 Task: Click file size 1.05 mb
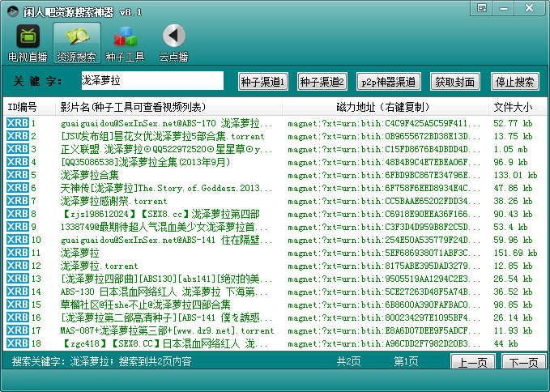tap(510, 149)
